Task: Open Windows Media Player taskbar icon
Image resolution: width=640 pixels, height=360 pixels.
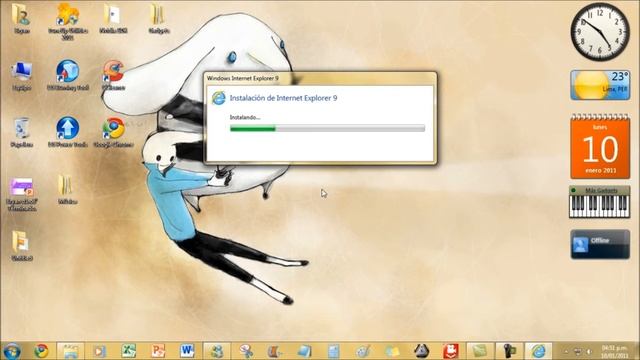Action: point(99,351)
